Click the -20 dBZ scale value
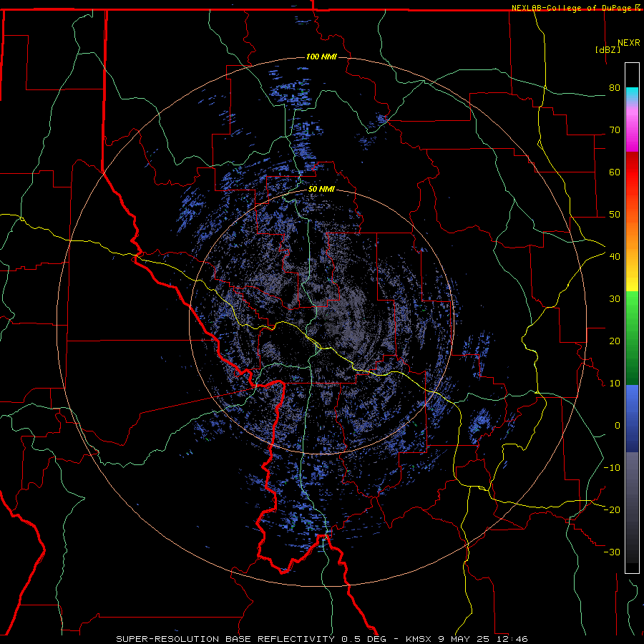Viewport: 644px width, 644px height. coord(612,509)
